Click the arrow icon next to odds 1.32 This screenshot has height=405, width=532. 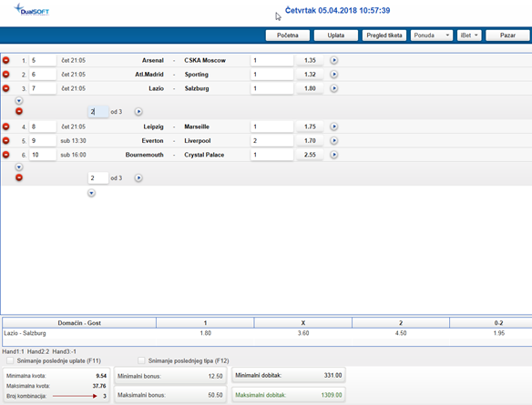[333, 75]
